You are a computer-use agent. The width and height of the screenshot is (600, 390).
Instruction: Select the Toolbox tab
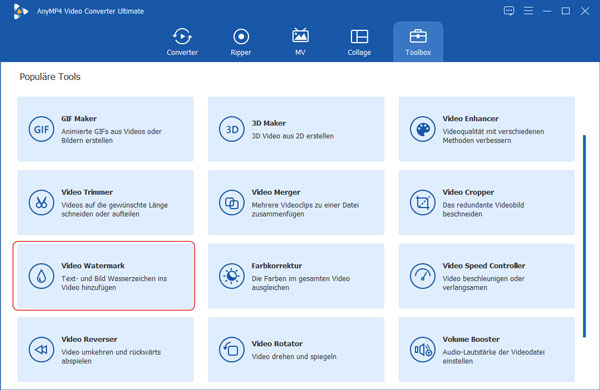pyautogui.click(x=418, y=42)
